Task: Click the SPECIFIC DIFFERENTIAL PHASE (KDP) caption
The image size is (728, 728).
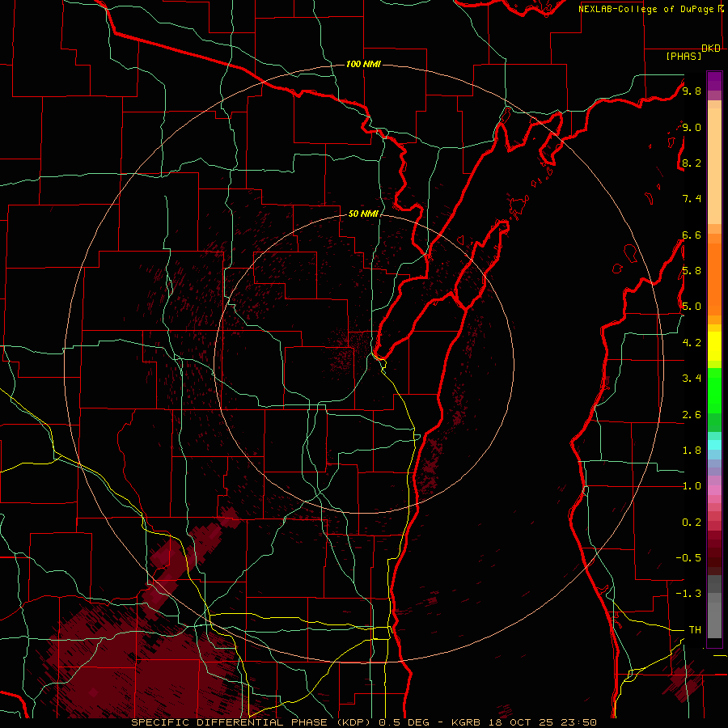Action: tap(252, 722)
